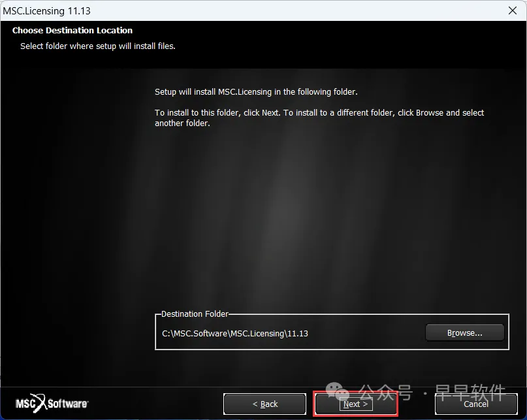This screenshot has width=527, height=420.
Task: Cancel the MSC.Licensing setup
Action: [476, 404]
